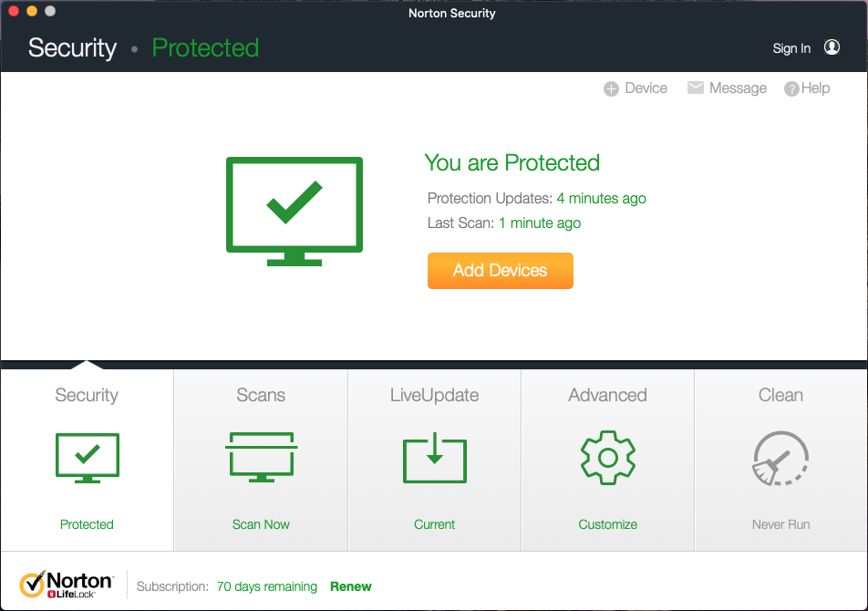
Task: Click the user profile icon
Action: click(x=832, y=47)
